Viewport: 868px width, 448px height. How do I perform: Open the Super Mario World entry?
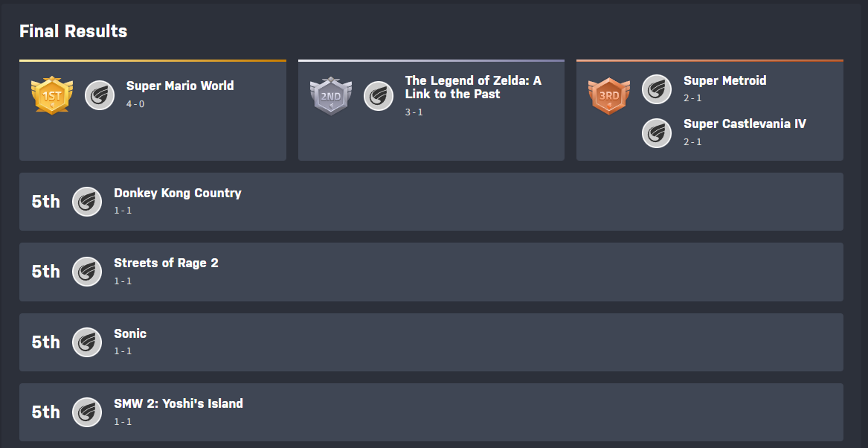pyautogui.click(x=180, y=86)
